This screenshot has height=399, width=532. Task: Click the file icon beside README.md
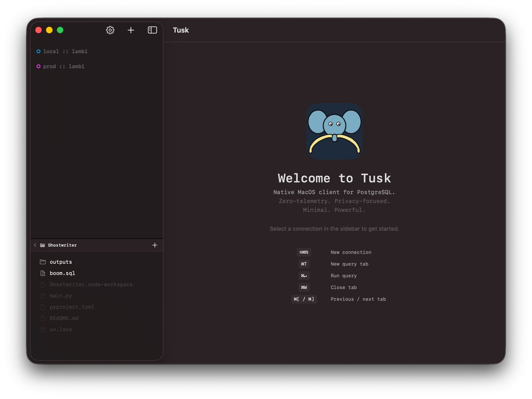click(x=43, y=318)
